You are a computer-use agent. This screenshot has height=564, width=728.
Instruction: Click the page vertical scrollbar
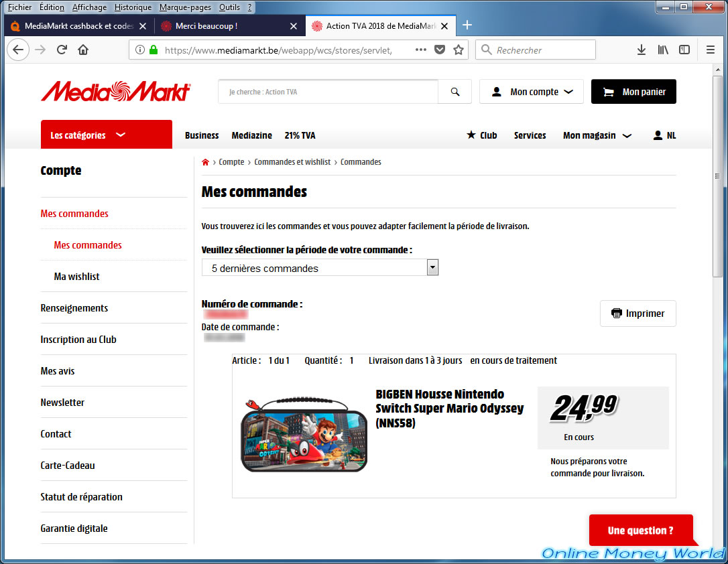pos(718,176)
